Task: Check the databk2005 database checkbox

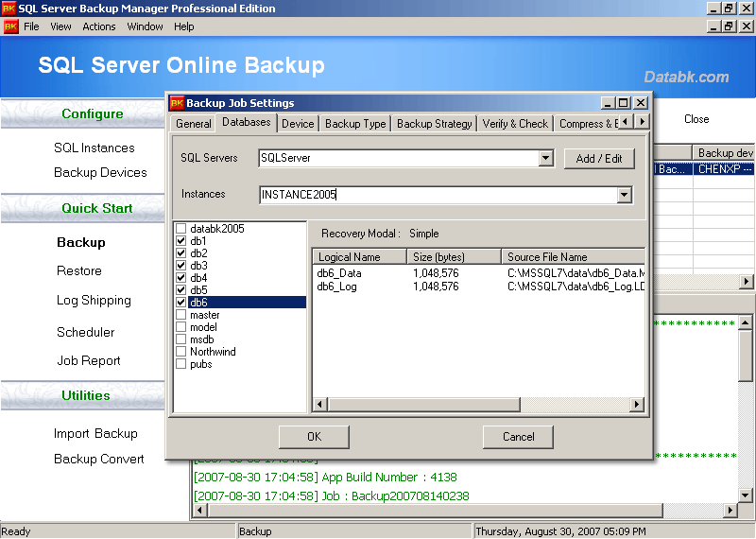Action: pyautogui.click(x=181, y=228)
